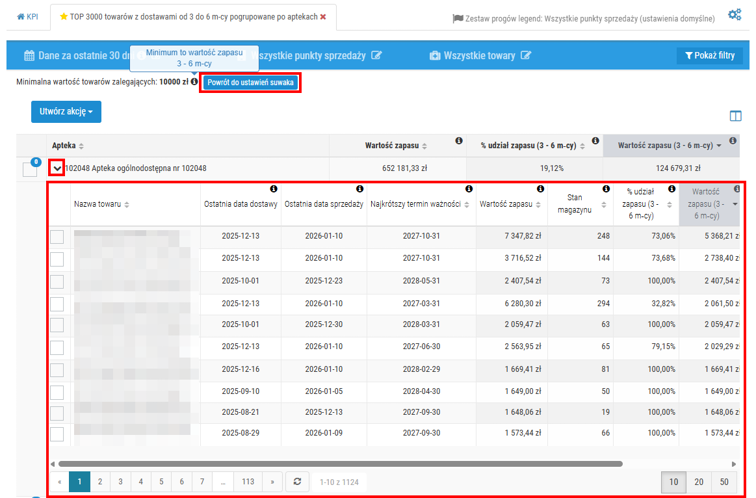Click the horizontal table scrollbar

click(340, 464)
